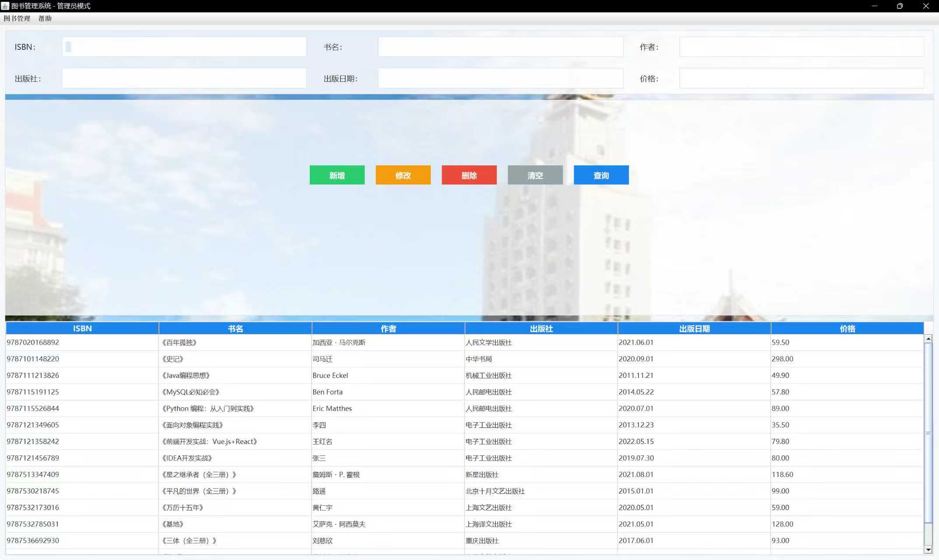Open the 帮助 menu

[45, 18]
